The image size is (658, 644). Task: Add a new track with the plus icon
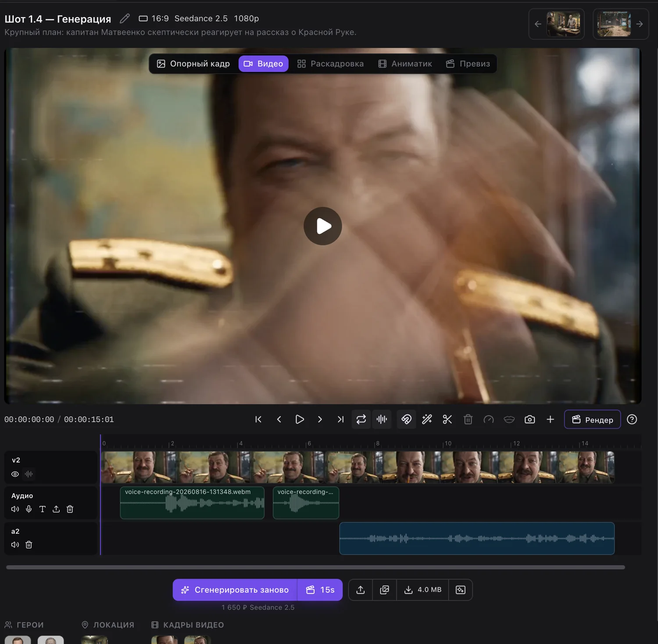click(551, 420)
